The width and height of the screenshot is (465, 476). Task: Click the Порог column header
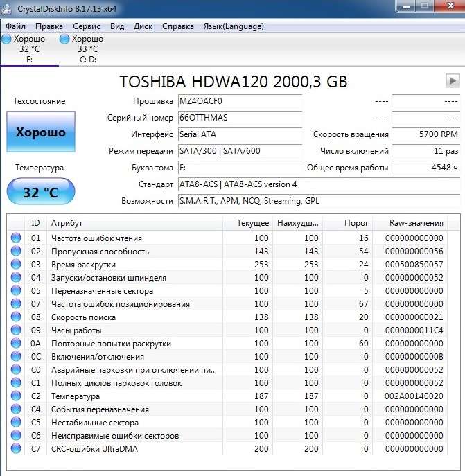(x=356, y=223)
